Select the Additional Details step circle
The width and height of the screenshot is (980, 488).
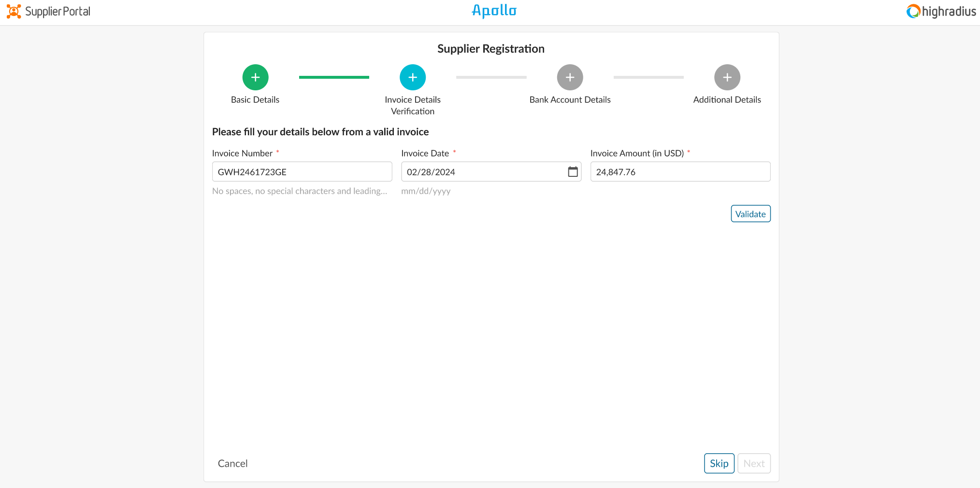(x=727, y=77)
